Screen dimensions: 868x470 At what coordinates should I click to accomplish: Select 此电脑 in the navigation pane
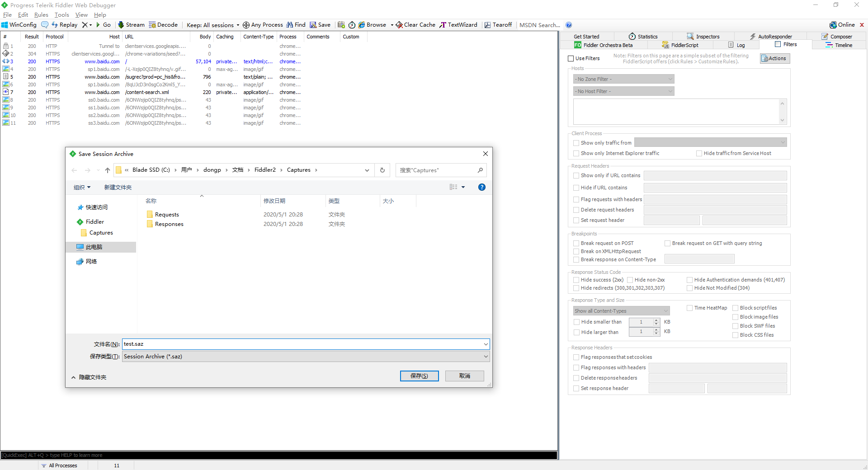point(101,247)
